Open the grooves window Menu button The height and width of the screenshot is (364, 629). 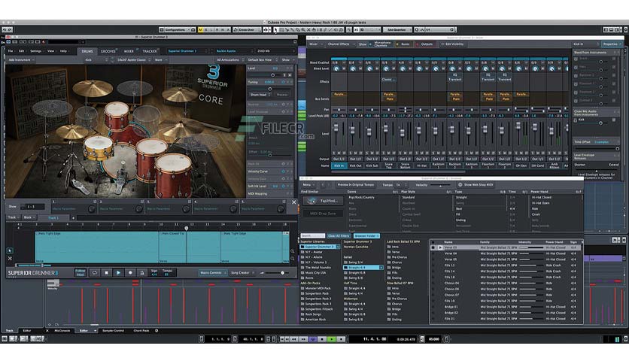tap(308, 185)
